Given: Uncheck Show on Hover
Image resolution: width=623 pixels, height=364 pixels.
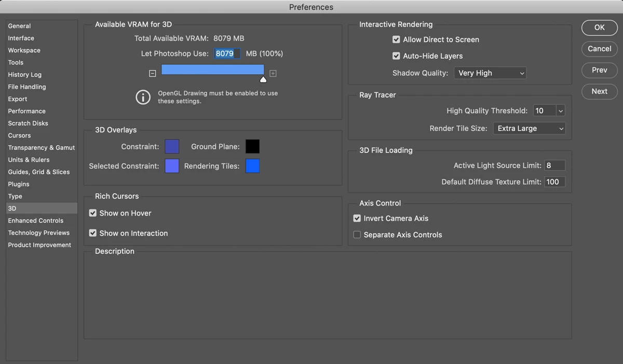Looking at the screenshot, I should [x=93, y=213].
